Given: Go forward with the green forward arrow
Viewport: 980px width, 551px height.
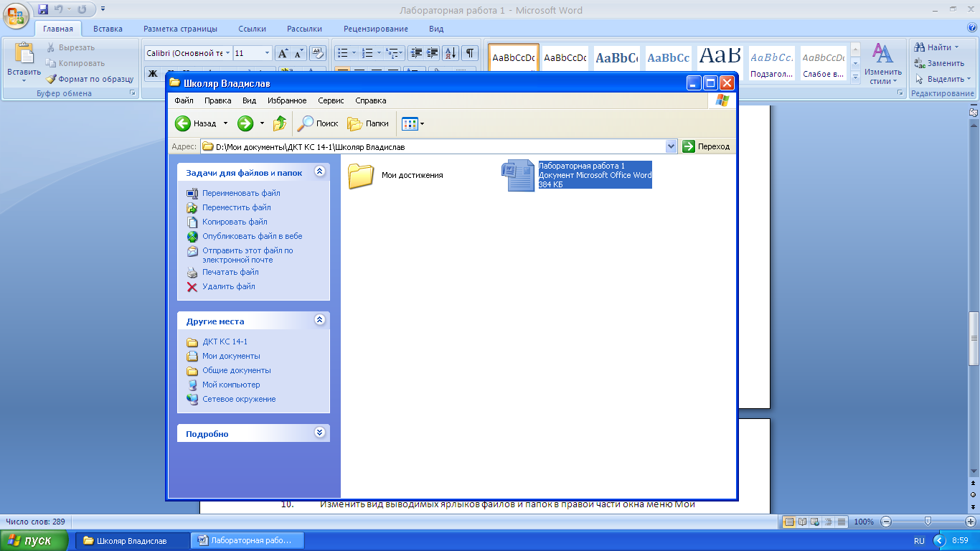Looking at the screenshot, I should [245, 123].
